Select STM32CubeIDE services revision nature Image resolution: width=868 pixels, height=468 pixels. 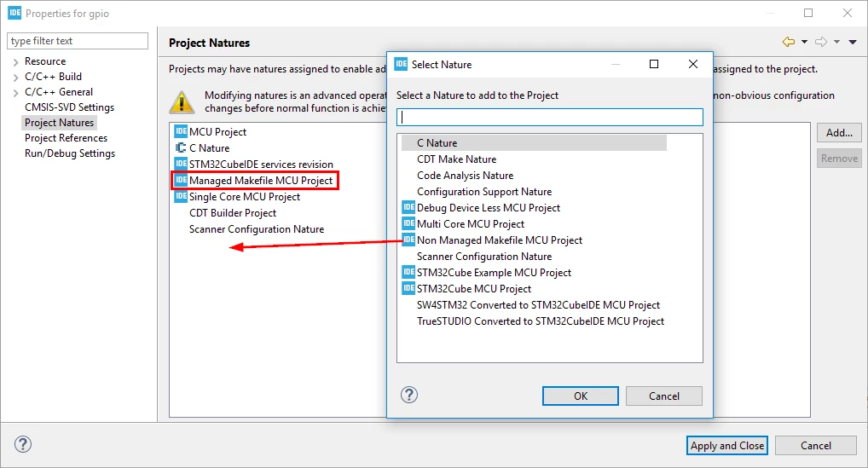261,164
